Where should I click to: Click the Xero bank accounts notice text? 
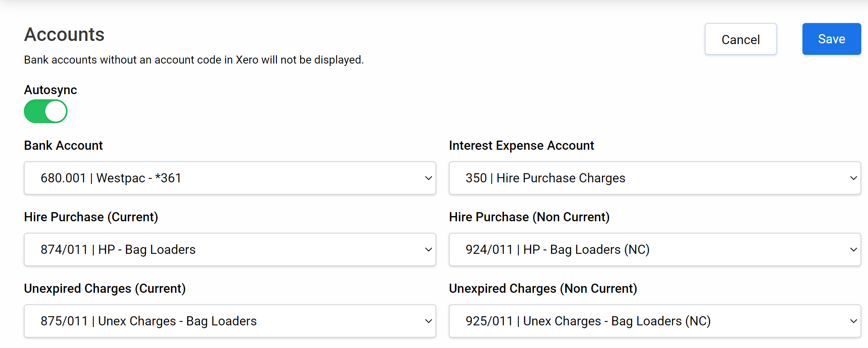pyautogui.click(x=194, y=60)
